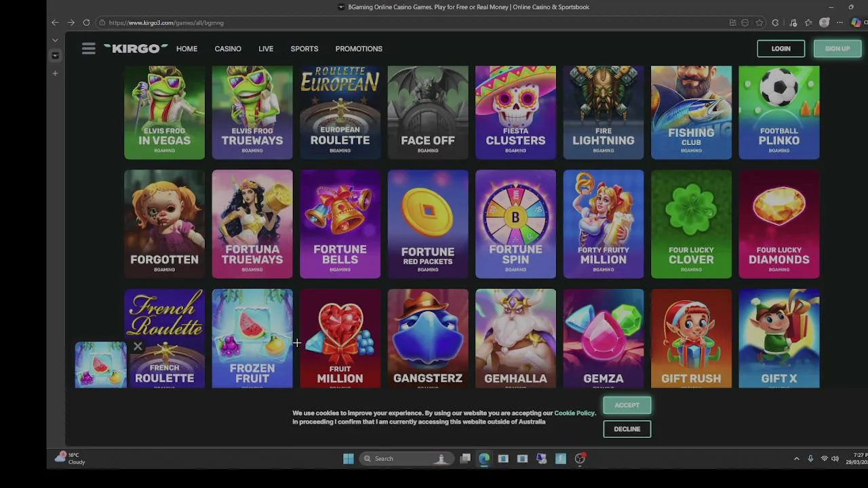Open the Frozen Fruit game tile
This screenshot has width=868, height=488.
pos(252,339)
